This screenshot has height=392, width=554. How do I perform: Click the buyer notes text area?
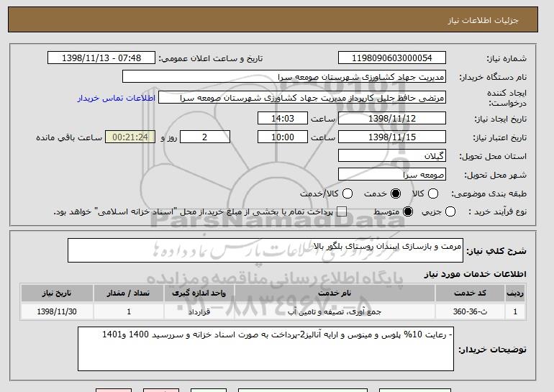(265, 349)
